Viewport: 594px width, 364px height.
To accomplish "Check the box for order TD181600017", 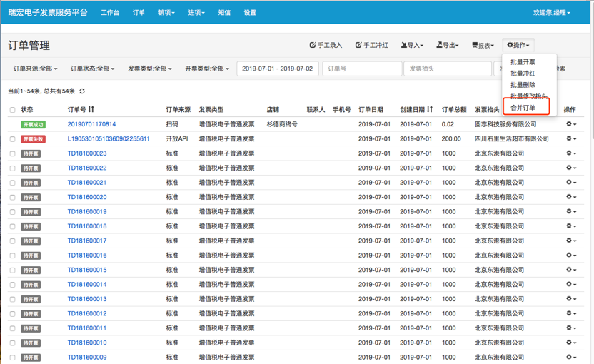I will pyautogui.click(x=13, y=241).
